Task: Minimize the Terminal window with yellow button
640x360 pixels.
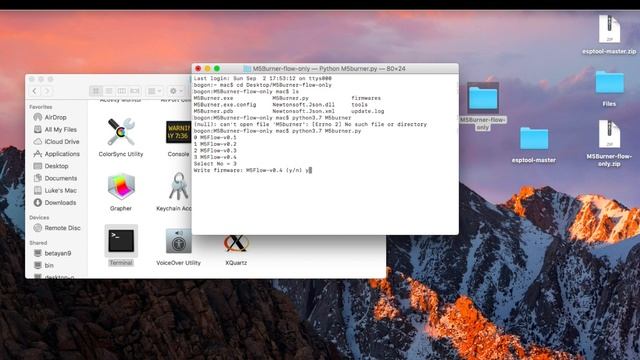Action: 207,69
